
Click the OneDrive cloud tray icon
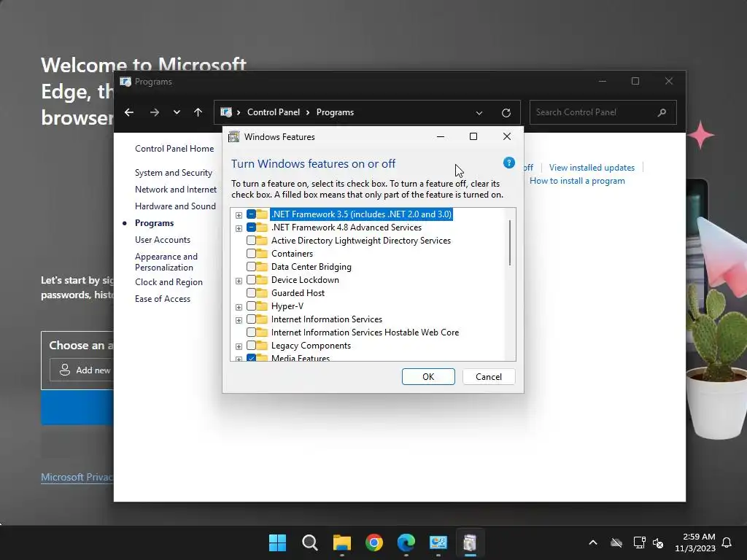click(x=616, y=542)
